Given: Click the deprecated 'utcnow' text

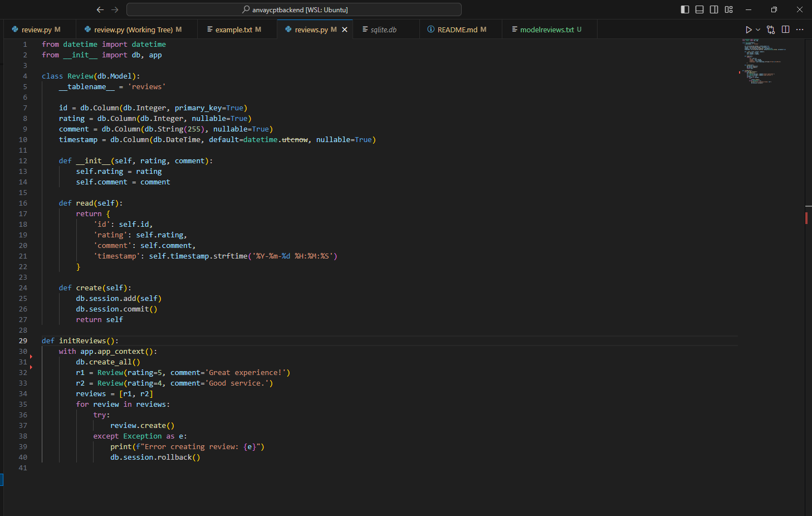Looking at the screenshot, I should [x=295, y=139].
